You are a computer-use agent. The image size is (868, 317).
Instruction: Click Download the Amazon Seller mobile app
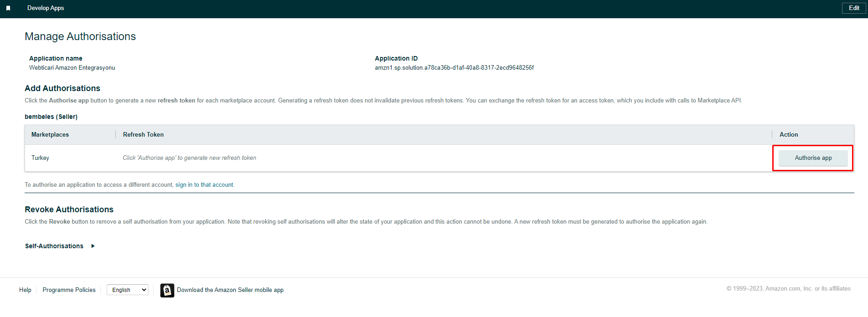click(230, 290)
